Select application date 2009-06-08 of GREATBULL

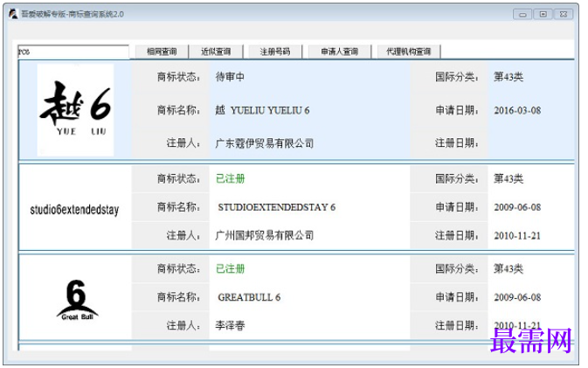click(517, 297)
